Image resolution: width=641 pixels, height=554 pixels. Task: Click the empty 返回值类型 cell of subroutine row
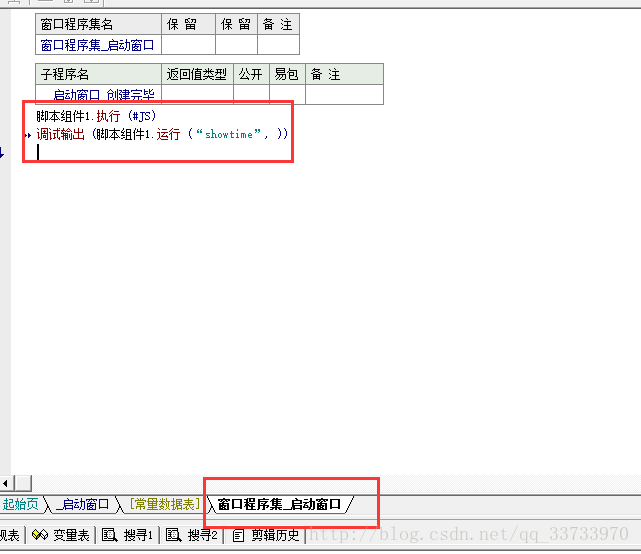pyautogui.click(x=197, y=94)
